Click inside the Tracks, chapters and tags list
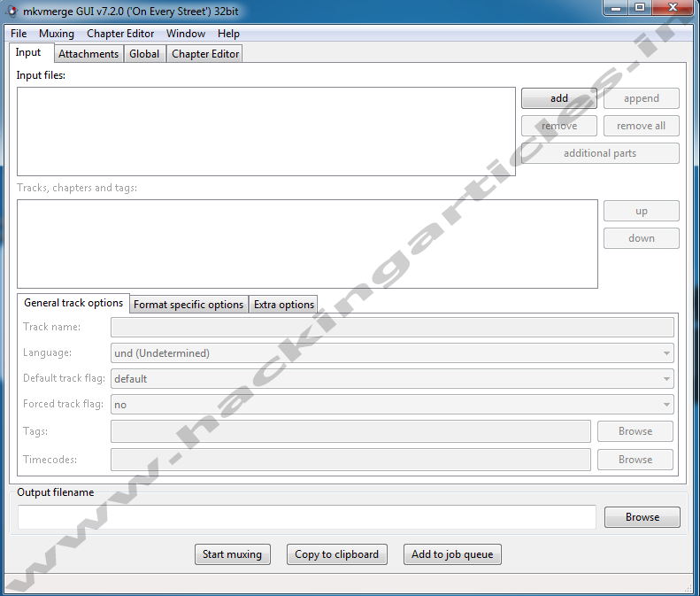Viewport: 700px width, 596px height. (x=307, y=244)
